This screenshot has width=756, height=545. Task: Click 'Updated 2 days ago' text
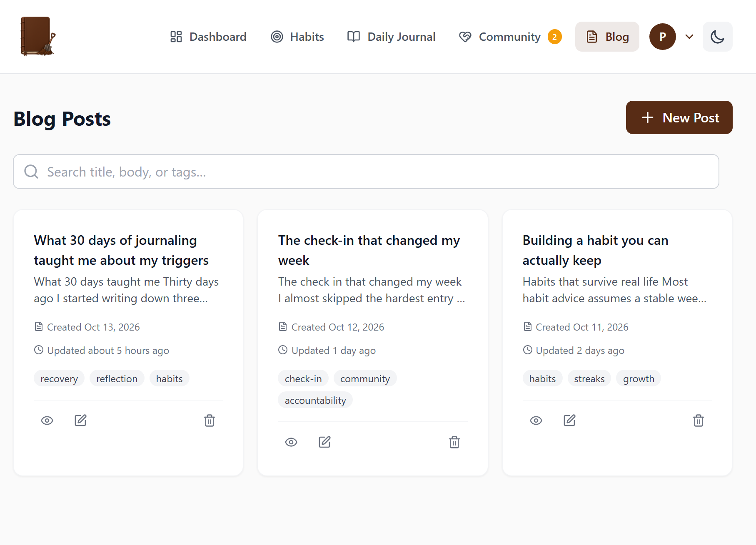[580, 351]
